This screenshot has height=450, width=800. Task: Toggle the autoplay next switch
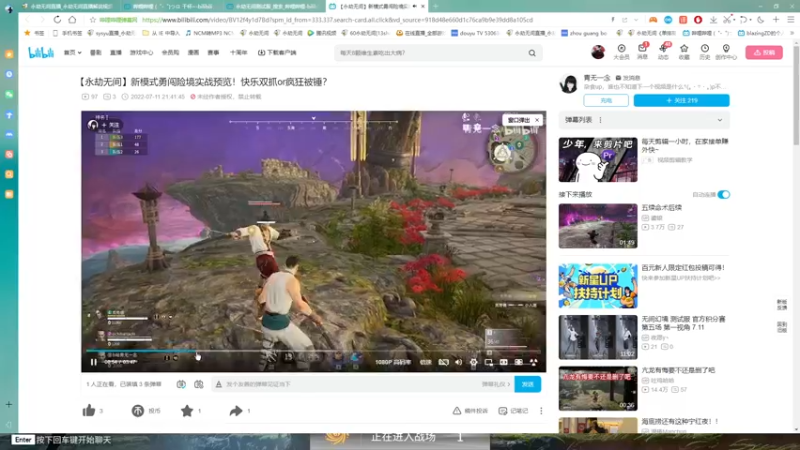(723, 194)
